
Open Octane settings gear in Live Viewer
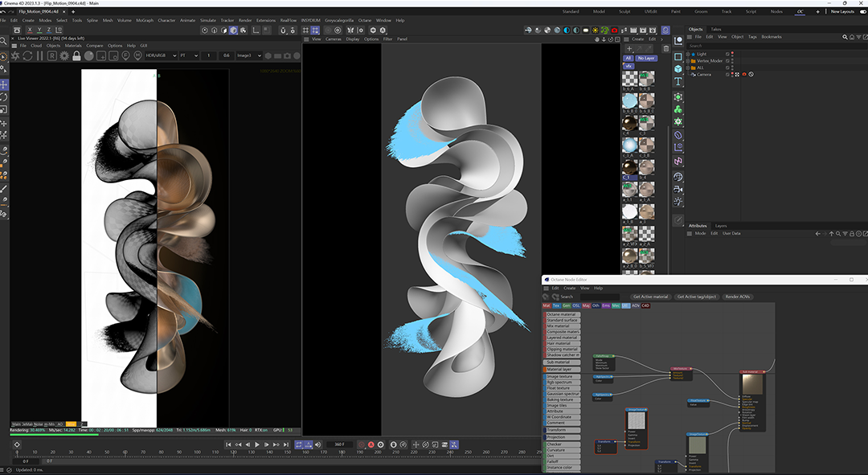coord(64,56)
